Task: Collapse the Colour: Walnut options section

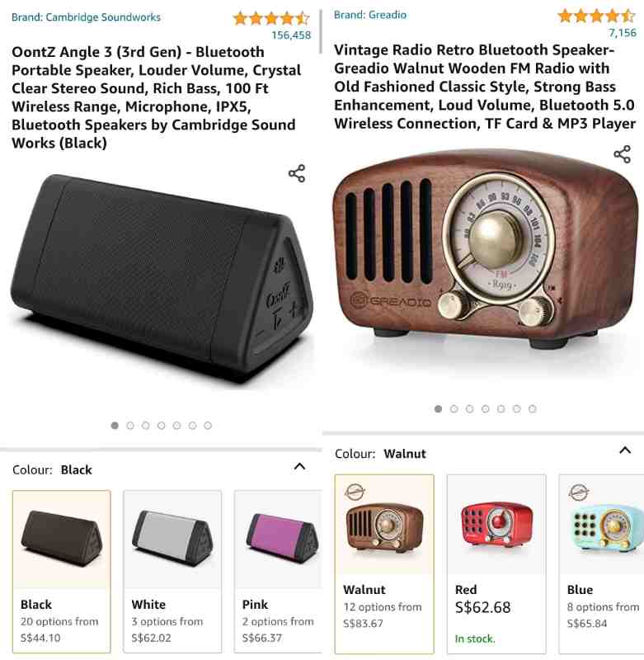Action: click(625, 450)
